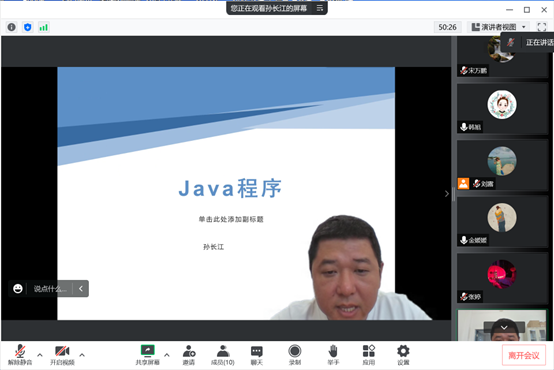Open the apps grid icon
Image resolution: width=554 pixels, height=370 pixels.
[x=369, y=355]
